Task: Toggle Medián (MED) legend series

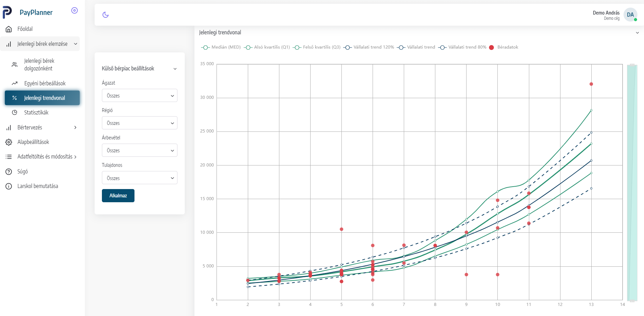Action: (x=221, y=47)
